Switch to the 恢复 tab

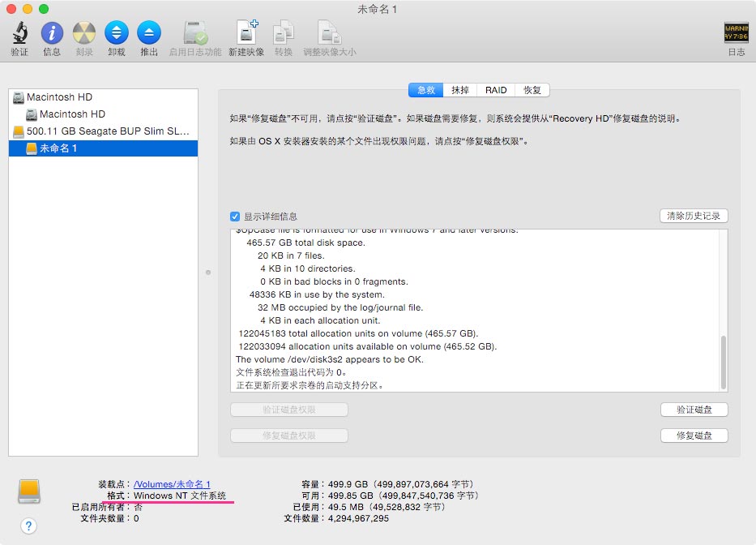tap(532, 90)
